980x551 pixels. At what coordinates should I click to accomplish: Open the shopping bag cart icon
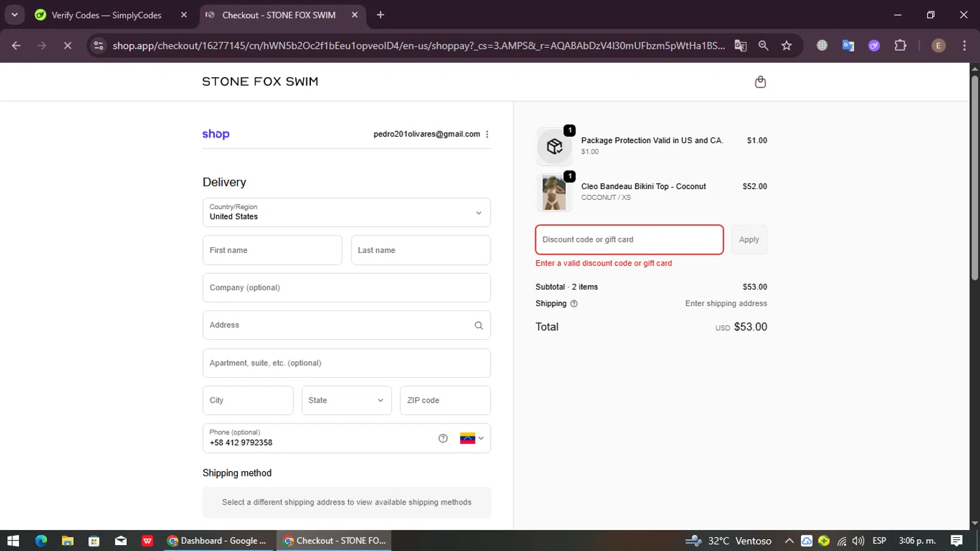760,82
